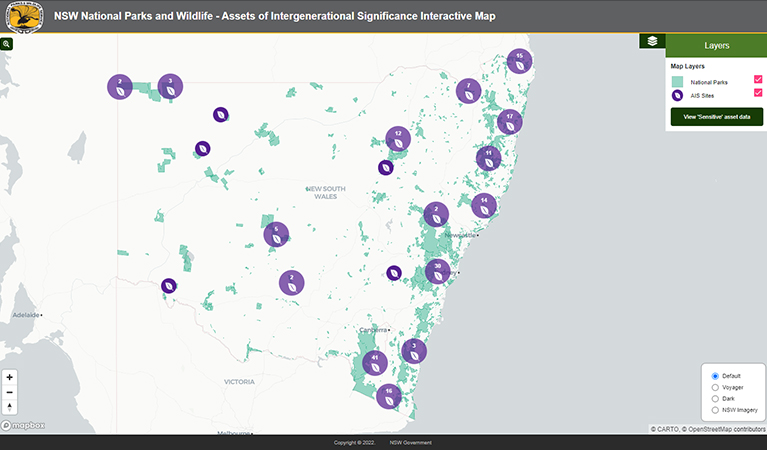
Task: Click the page title header text
Action: pos(274,16)
